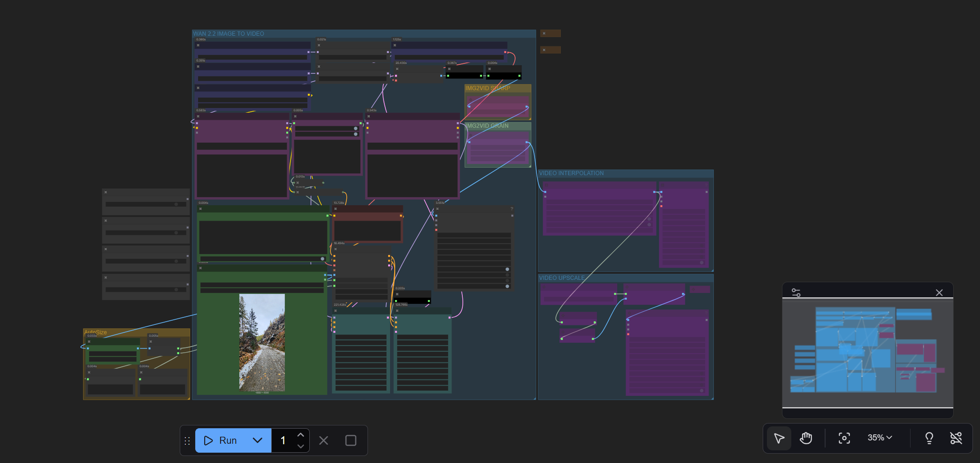Expand the Run button options chevron

coord(257,440)
